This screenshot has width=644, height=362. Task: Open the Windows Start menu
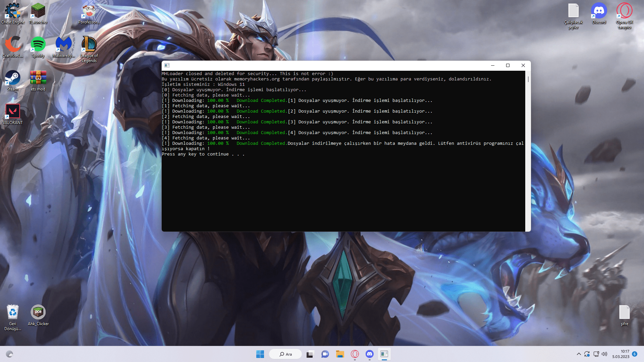click(x=260, y=354)
